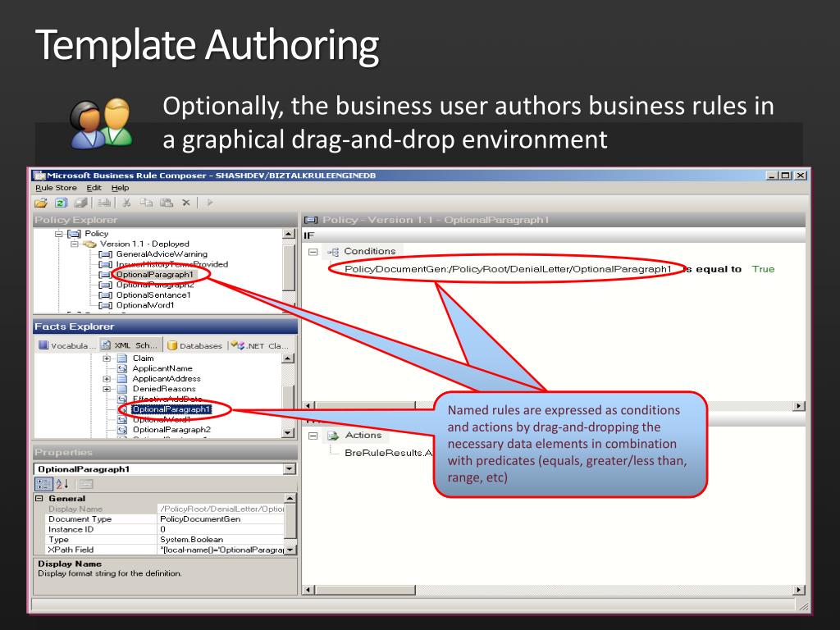Collapse the General property category
This screenshot has width=840, height=630.
(x=39, y=499)
